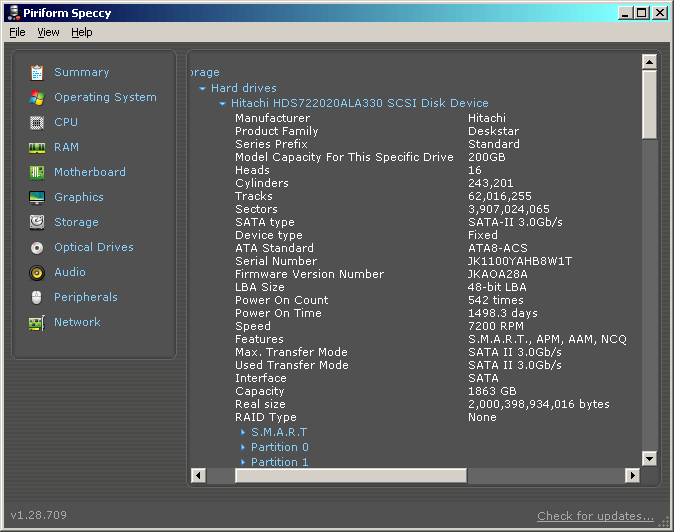The image size is (674, 532).
Task: Click the Power On Count row label
Action: [x=282, y=300]
